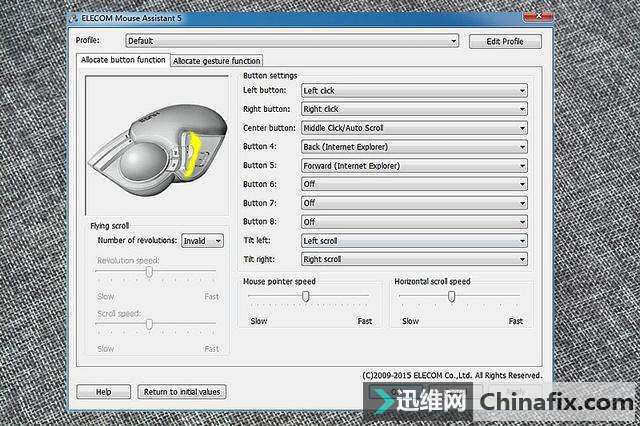Expand the Button 7 dropdown
The width and height of the screenshot is (640, 426).
(x=414, y=203)
